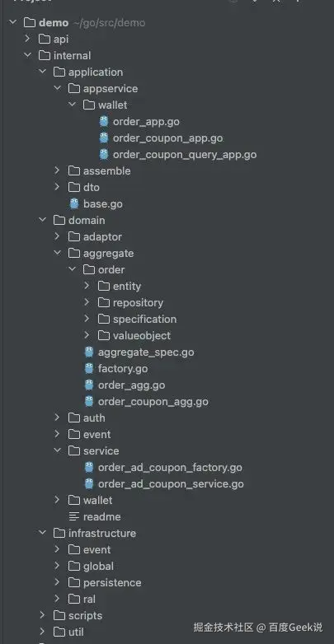Expand the persistence folder
Screen dimensions: 334x644
[x=57, y=582]
